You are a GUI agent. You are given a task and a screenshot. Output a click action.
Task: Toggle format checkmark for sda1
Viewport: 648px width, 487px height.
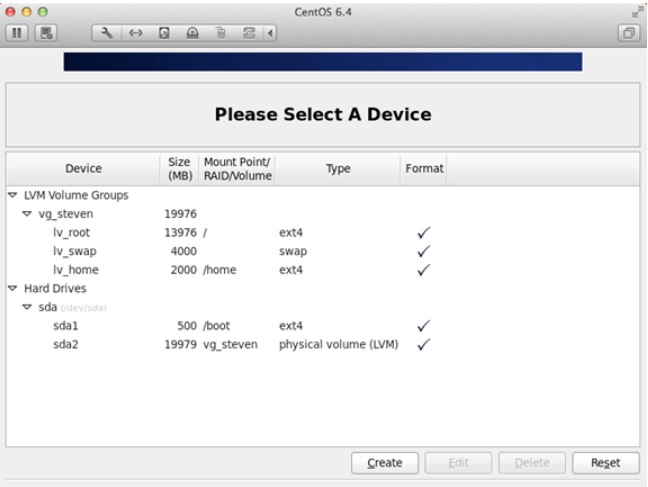tap(423, 326)
